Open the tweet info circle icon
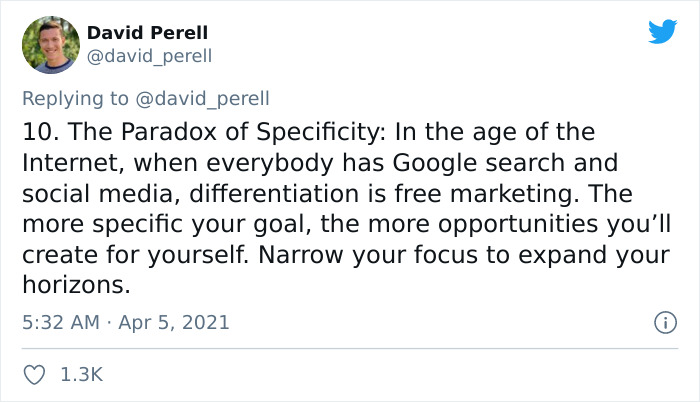This screenshot has height=402, width=700. [x=666, y=322]
